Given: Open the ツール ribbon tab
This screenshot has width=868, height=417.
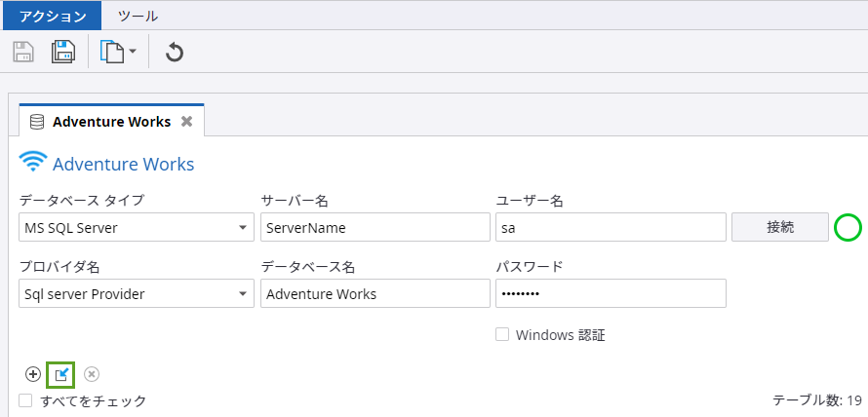Looking at the screenshot, I should [x=138, y=16].
